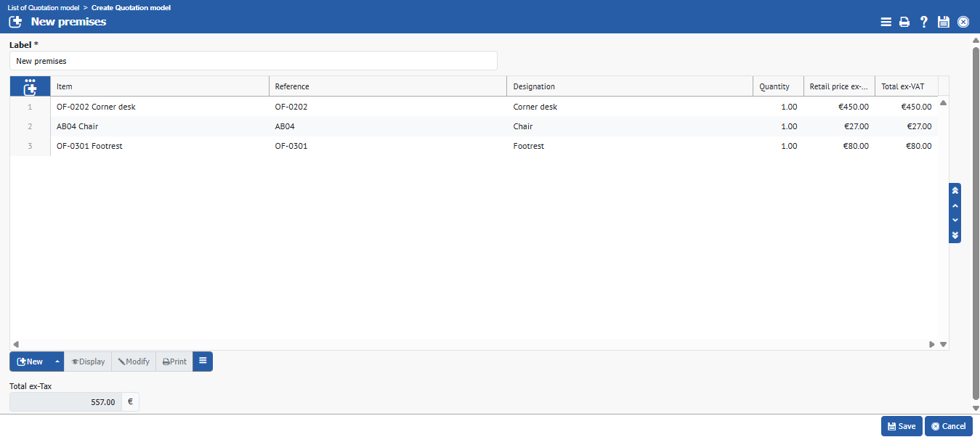Expand the New button dropdown arrow

(57, 362)
